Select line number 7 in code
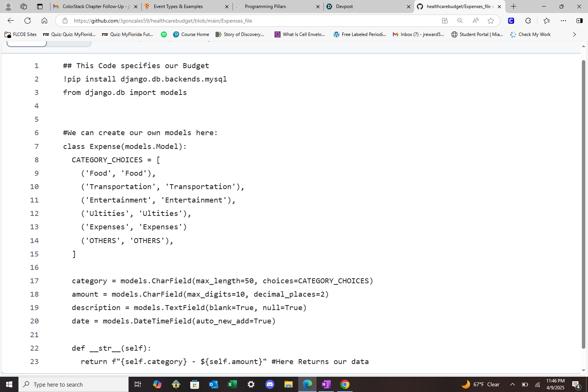 tap(36, 146)
